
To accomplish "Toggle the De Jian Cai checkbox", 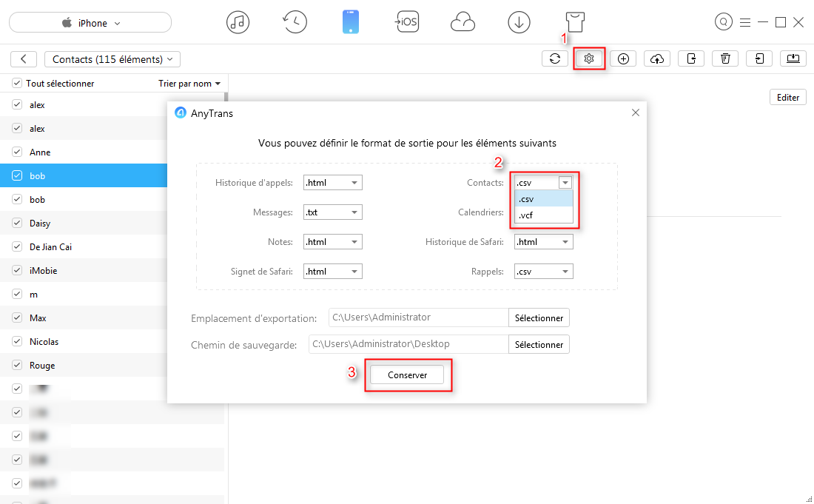I will click(x=17, y=246).
